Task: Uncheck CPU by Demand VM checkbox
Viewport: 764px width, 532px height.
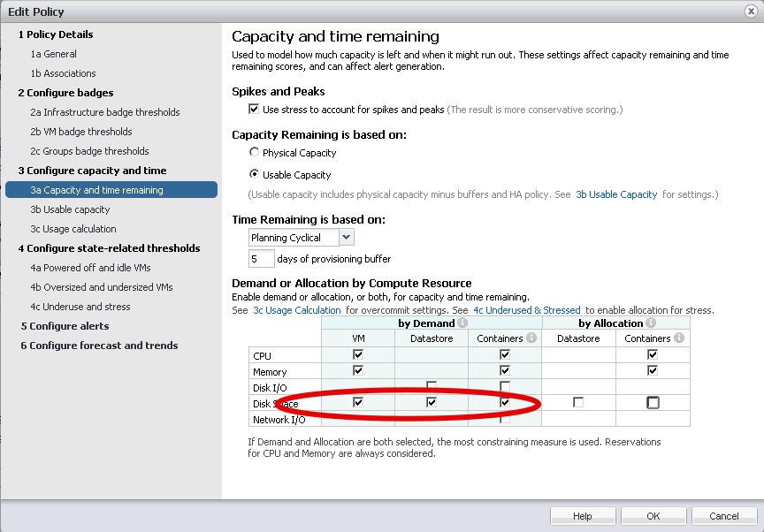Action: click(x=357, y=354)
